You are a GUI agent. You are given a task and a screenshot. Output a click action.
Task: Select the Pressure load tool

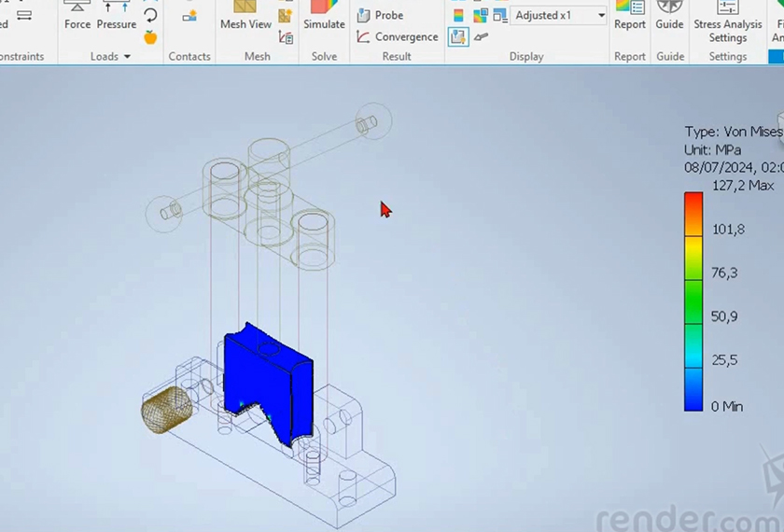click(117, 16)
